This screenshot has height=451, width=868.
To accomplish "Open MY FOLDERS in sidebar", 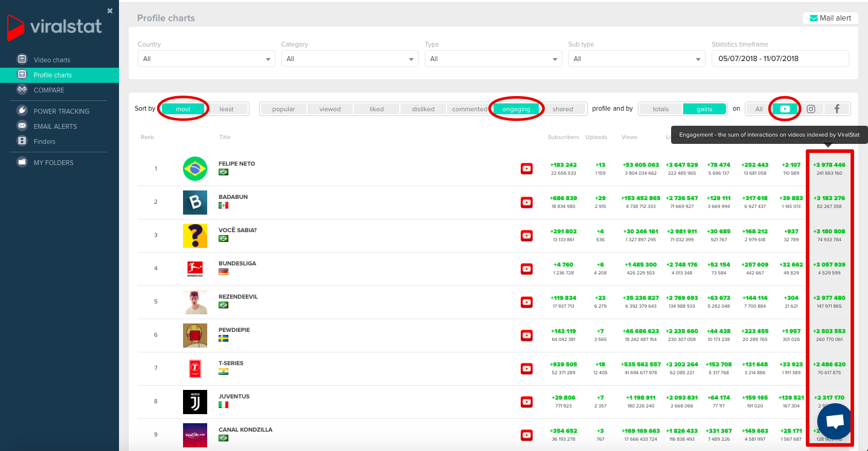I will click(53, 163).
